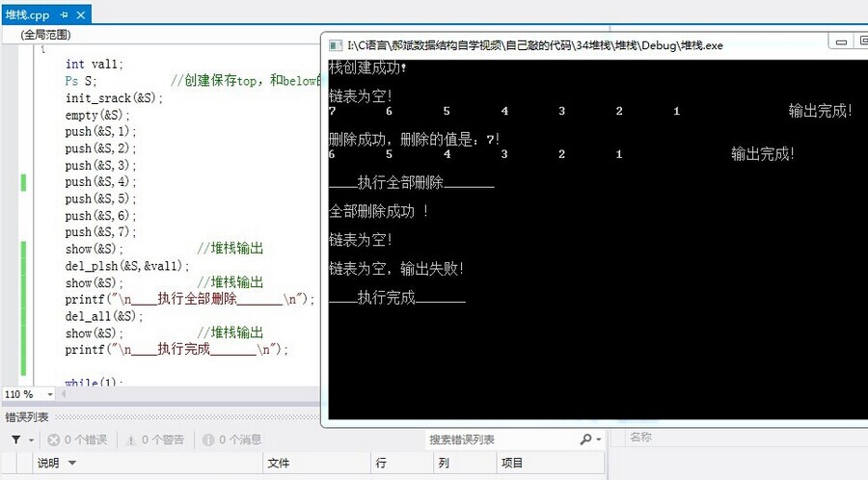Switch to the 堆栈.cpp tab
The width and height of the screenshot is (868, 480).
tap(26, 14)
